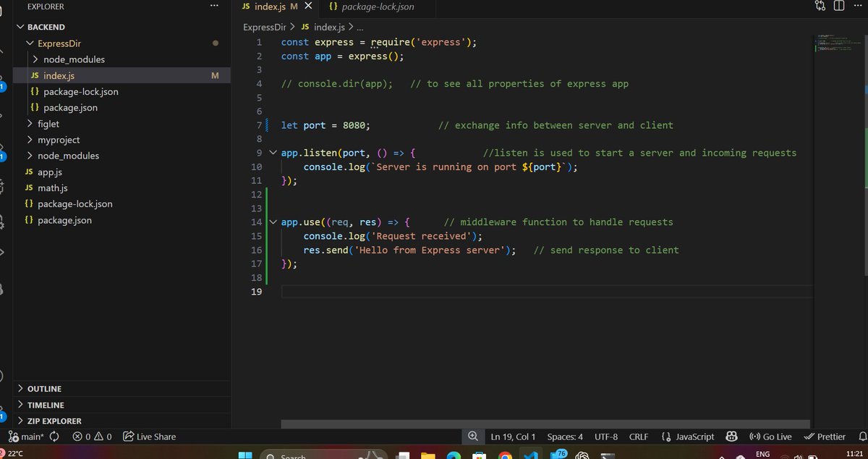Click the Prettier formatter status icon
This screenshot has height=459, width=868.
pyautogui.click(x=824, y=437)
